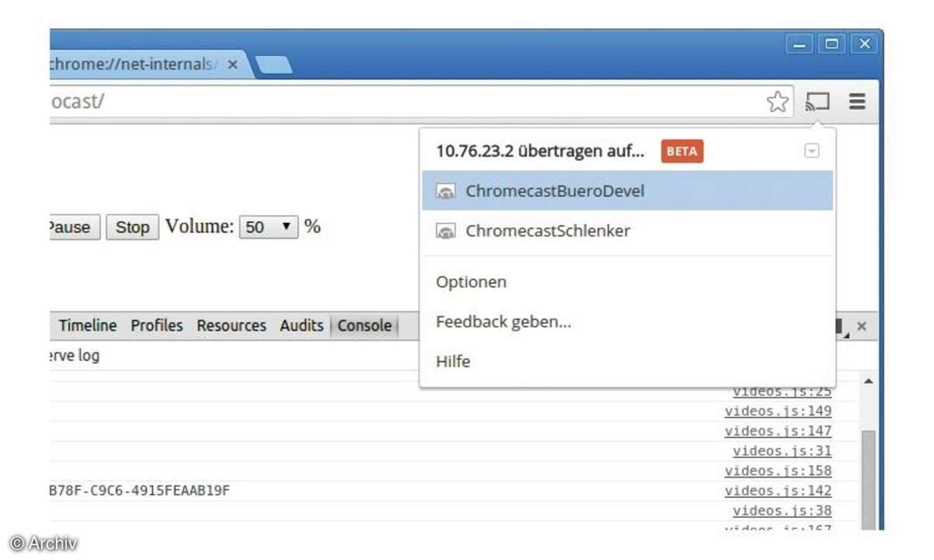Select the Audits DevTools tab
The image size is (934, 560).
coord(301,326)
